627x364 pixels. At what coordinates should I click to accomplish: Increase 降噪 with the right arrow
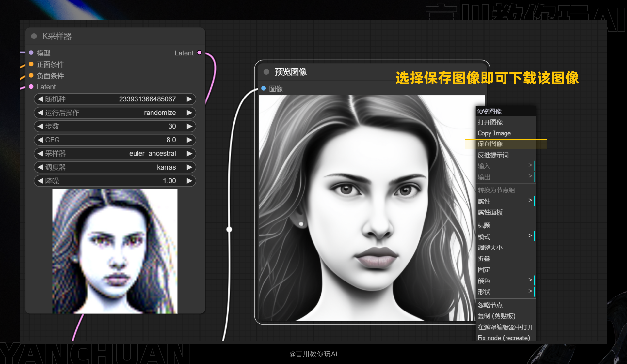(x=189, y=181)
